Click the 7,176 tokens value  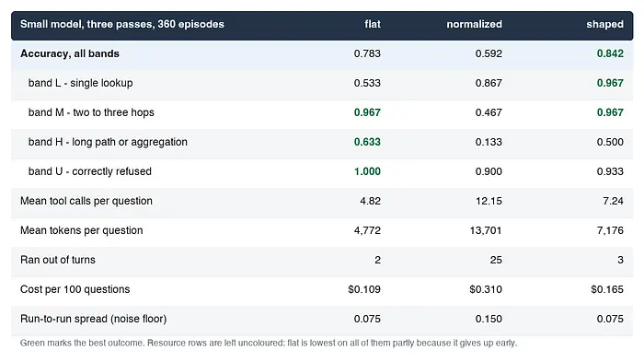click(x=610, y=230)
